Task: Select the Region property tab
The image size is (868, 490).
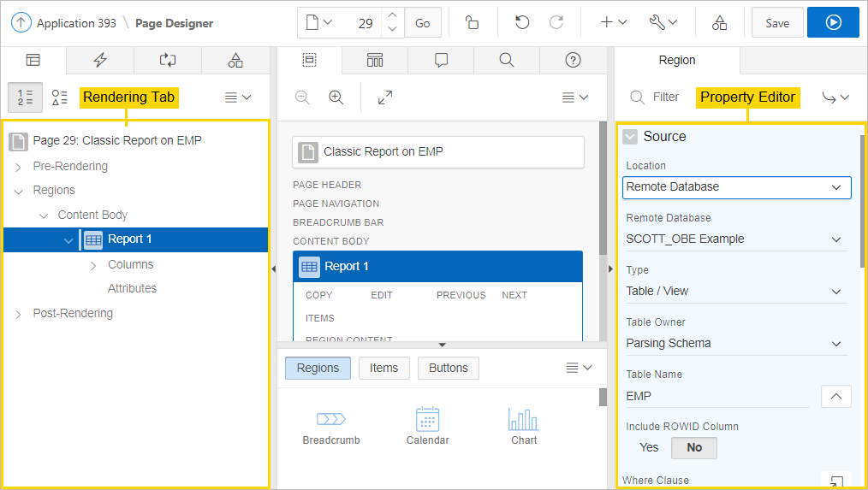Action: point(676,61)
